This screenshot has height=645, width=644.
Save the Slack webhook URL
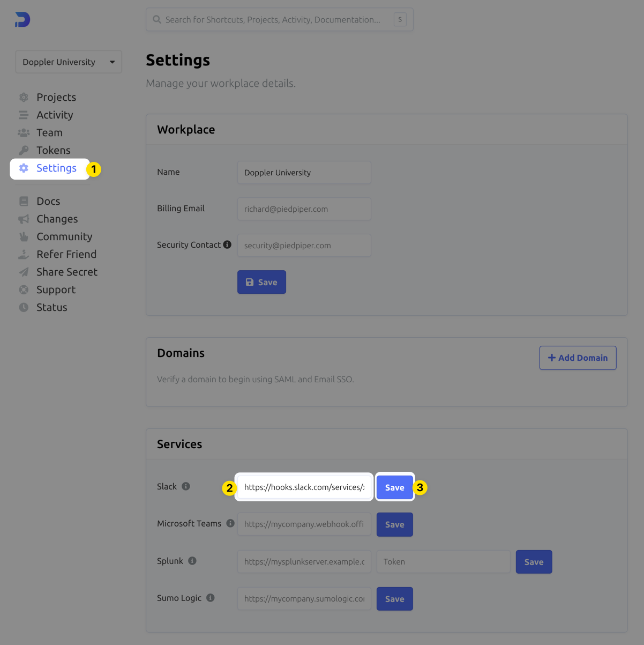395,487
